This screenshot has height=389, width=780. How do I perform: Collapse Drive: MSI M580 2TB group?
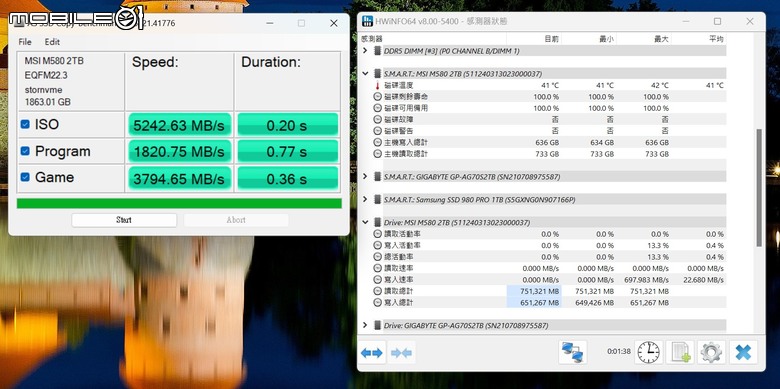coord(365,222)
